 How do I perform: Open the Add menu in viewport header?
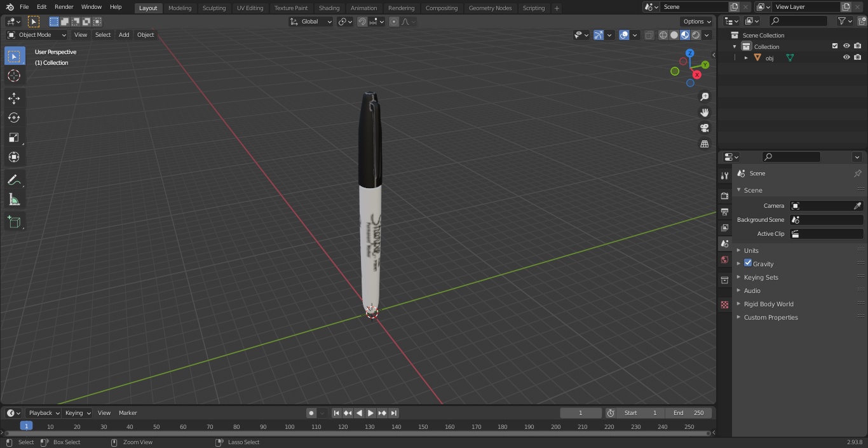click(124, 35)
